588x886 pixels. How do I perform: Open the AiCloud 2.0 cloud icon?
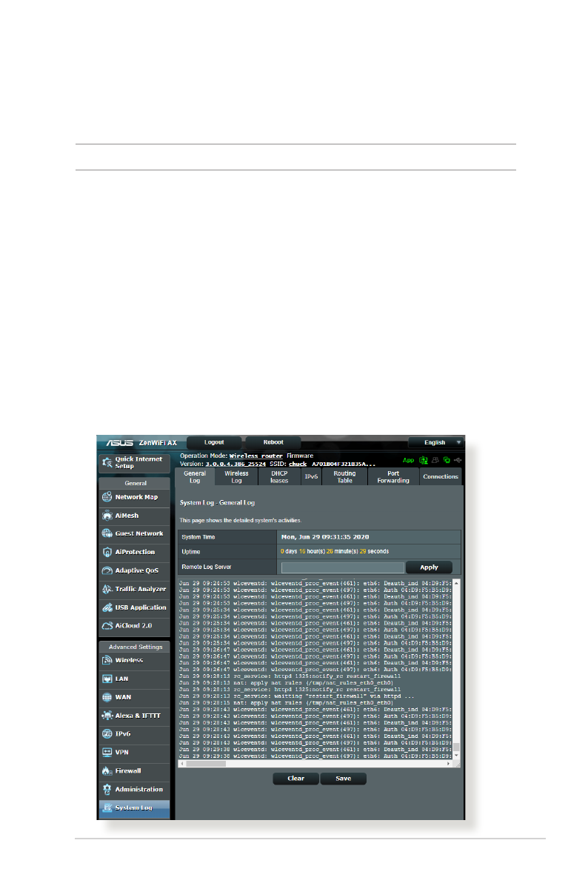(x=107, y=626)
